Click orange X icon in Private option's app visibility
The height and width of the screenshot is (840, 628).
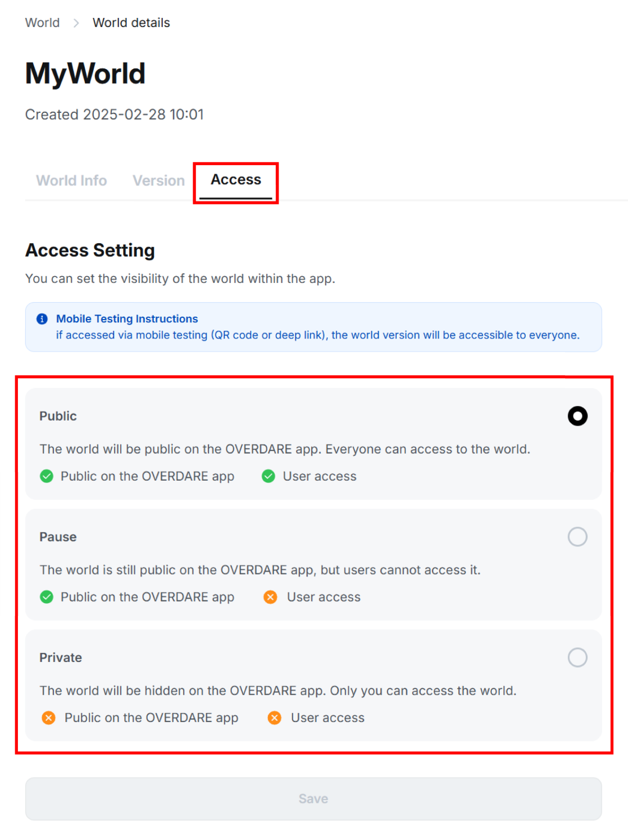coord(49,718)
